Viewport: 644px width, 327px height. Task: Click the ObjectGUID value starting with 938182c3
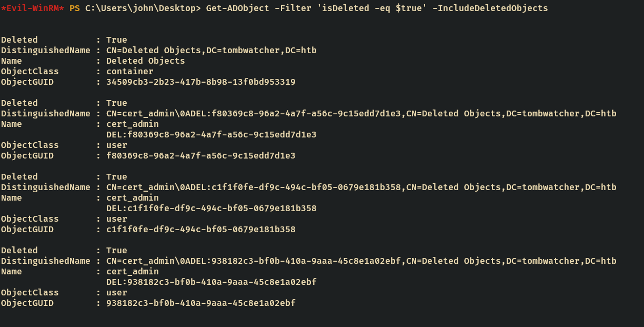coord(200,303)
